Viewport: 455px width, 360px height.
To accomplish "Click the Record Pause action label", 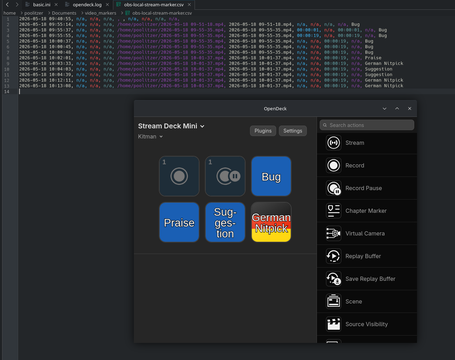I will [x=364, y=188].
